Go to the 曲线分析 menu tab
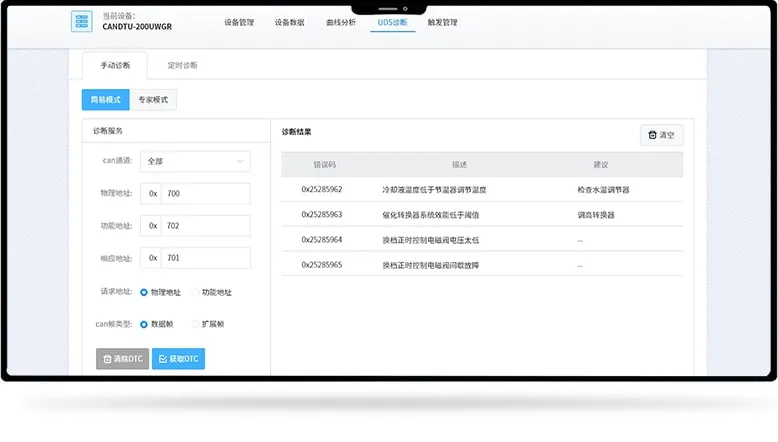This screenshot has height=442, width=778. tap(340, 22)
